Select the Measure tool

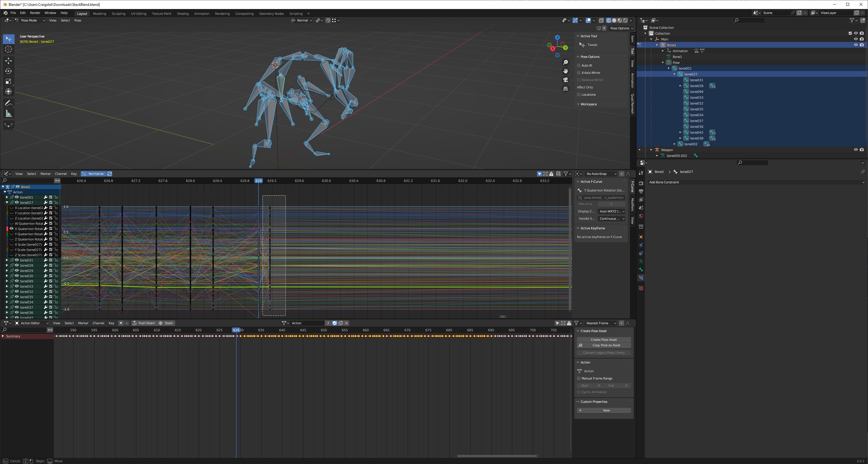tap(8, 114)
